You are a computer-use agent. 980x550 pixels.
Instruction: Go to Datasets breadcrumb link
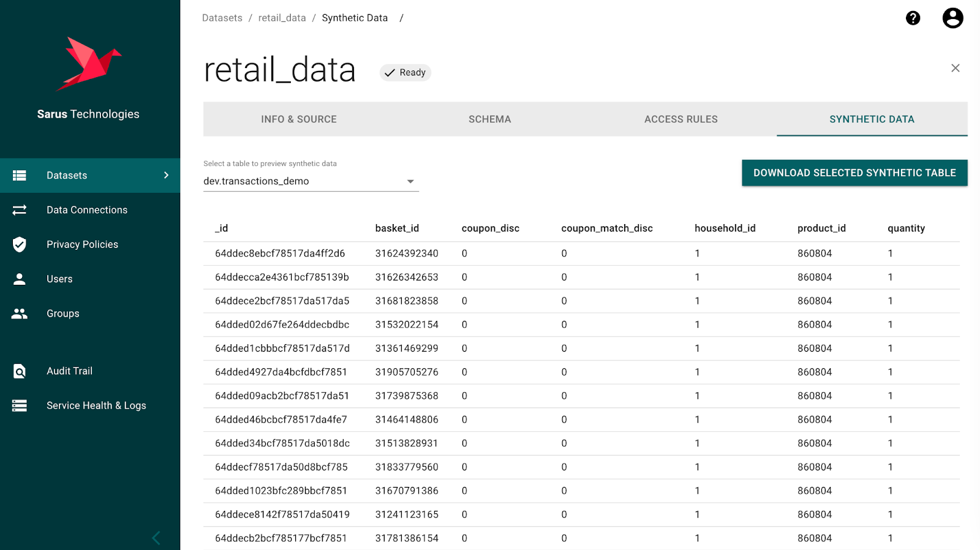coord(222,18)
